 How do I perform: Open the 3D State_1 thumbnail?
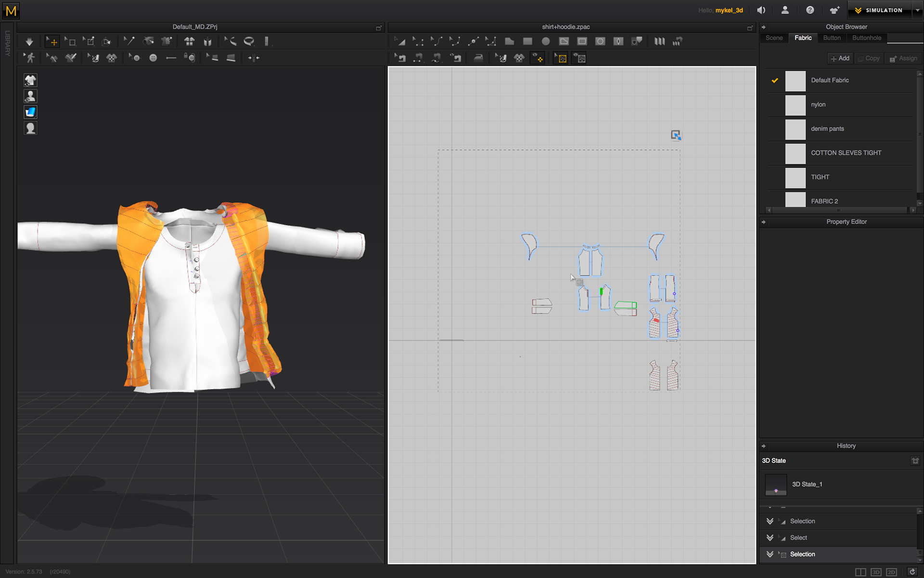point(776,485)
